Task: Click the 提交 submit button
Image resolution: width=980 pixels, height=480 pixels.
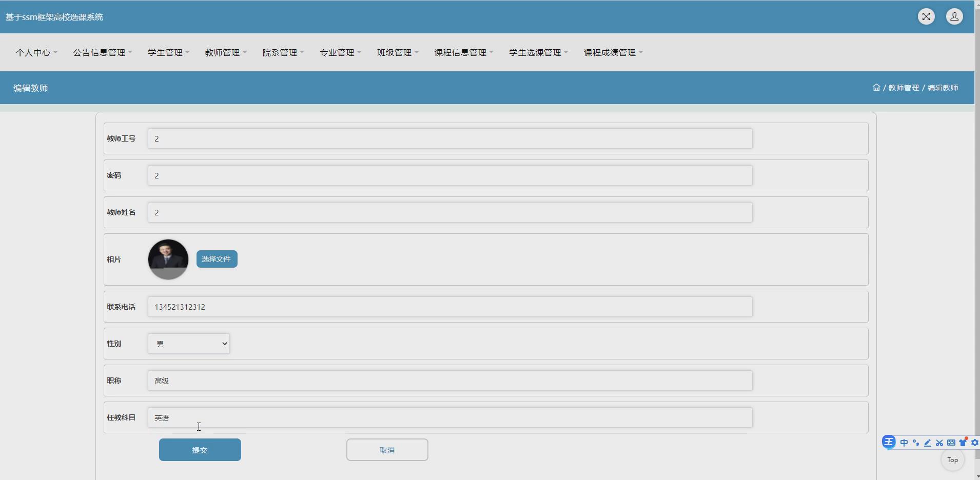Action: [x=200, y=450]
